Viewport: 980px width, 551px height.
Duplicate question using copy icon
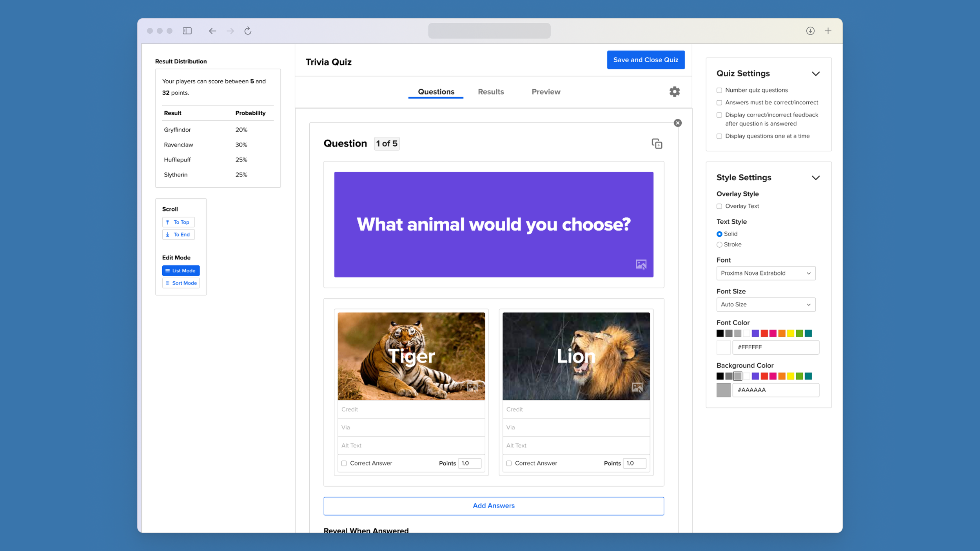coord(657,144)
